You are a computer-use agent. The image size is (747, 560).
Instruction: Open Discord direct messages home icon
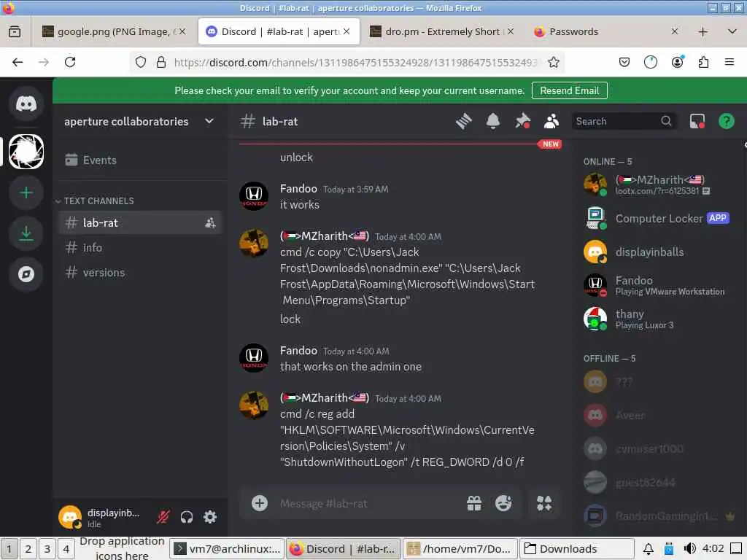(x=26, y=104)
